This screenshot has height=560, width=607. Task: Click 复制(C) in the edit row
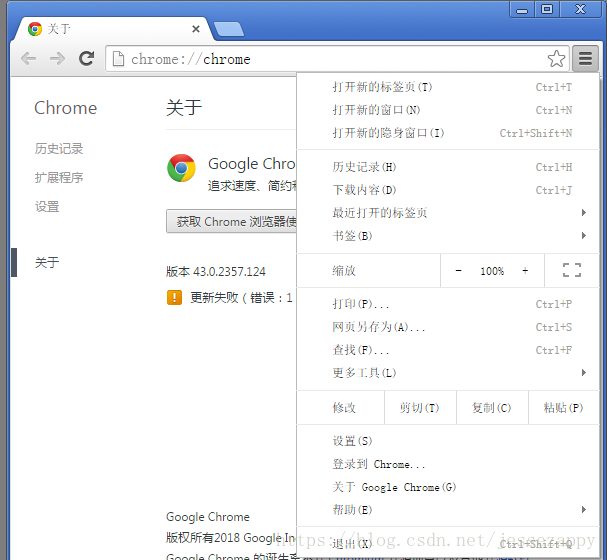pyautogui.click(x=492, y=408)
